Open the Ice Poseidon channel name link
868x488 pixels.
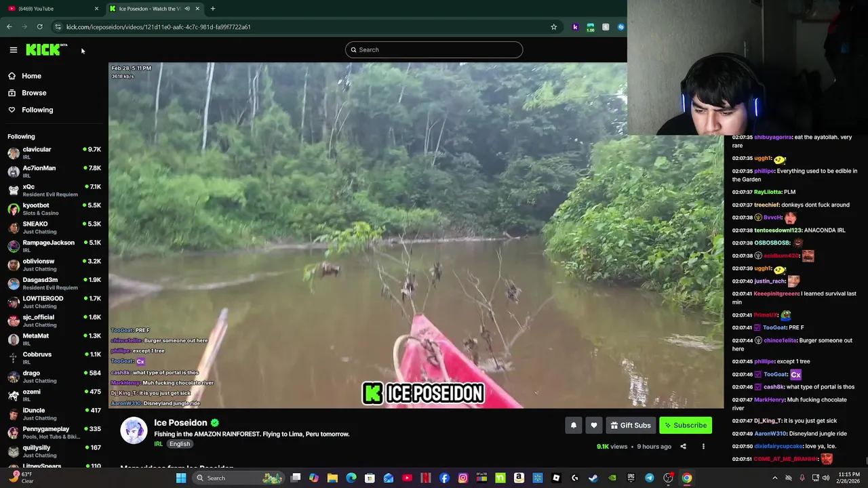tap(180, 423)
